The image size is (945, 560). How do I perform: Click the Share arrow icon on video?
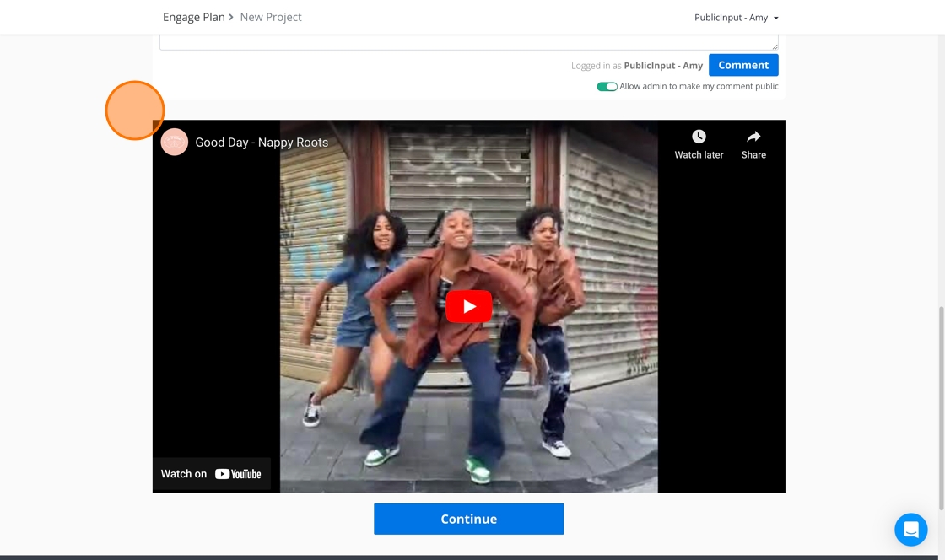pyautogui.click(x=753, y=137)
